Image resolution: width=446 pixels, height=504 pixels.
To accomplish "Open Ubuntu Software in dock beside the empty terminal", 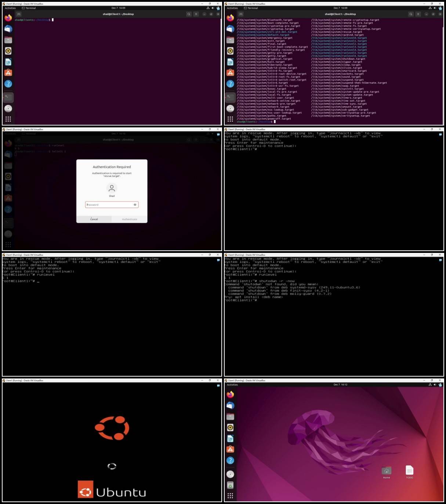I will point(8,73).
